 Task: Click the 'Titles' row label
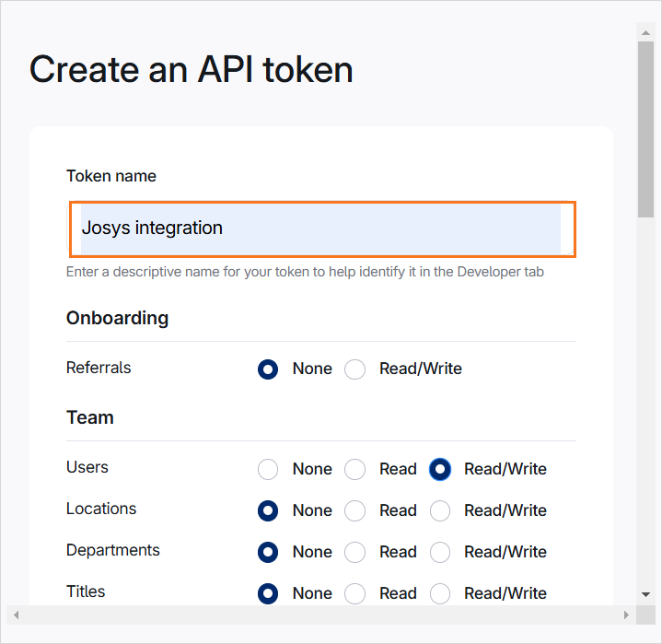tap(86, 591)
